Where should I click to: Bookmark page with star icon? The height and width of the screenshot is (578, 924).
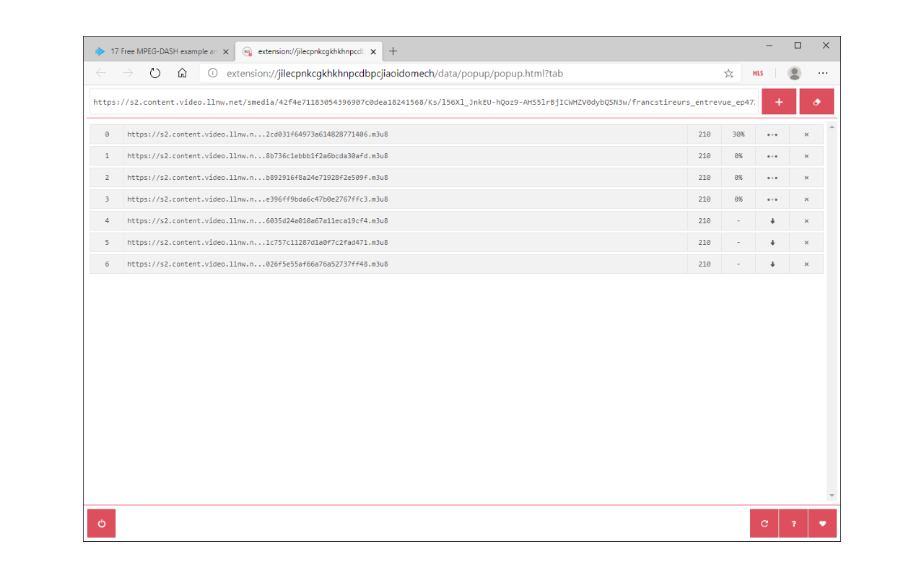[x=728, y=73]
